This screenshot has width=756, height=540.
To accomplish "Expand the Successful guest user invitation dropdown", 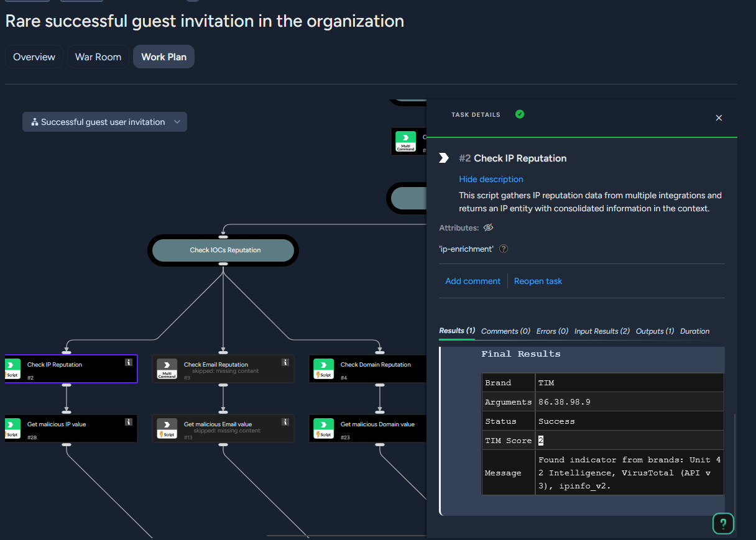I will tap(104, 122).
